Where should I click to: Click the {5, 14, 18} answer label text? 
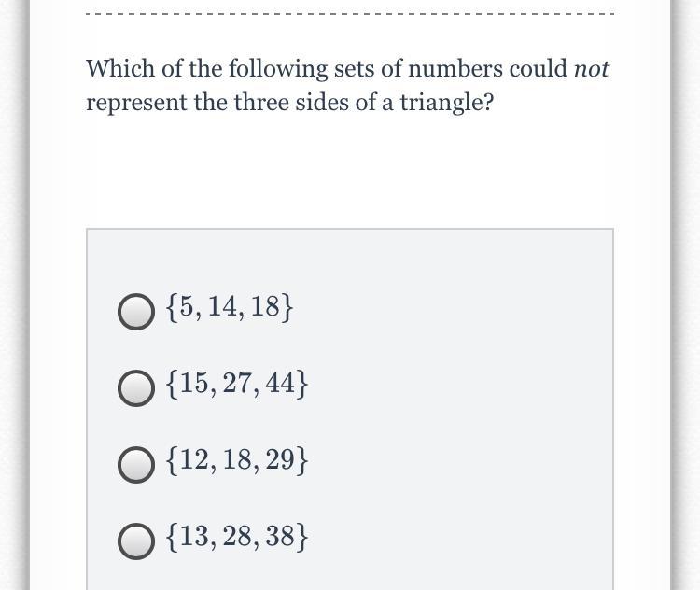(230, 307)
